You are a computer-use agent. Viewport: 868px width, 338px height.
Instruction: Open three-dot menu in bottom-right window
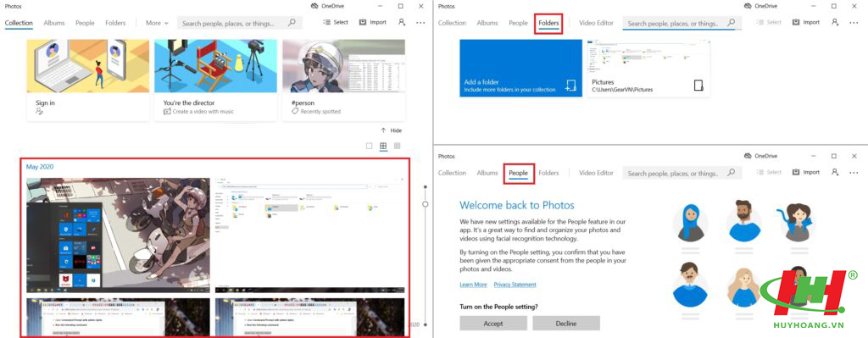click(x=854, y=173)
